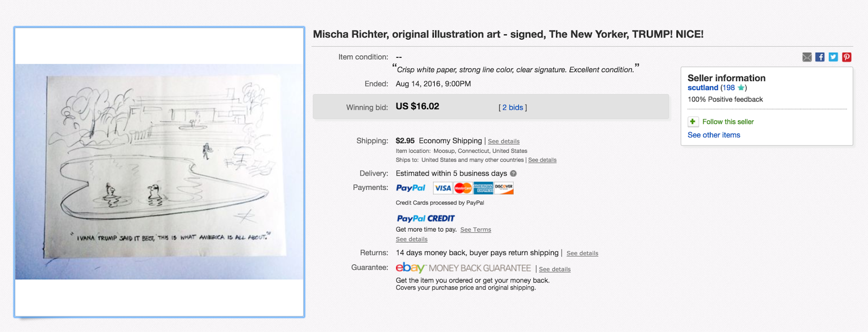
Task: Open the guarantee See details link
Action: point(554,270)
